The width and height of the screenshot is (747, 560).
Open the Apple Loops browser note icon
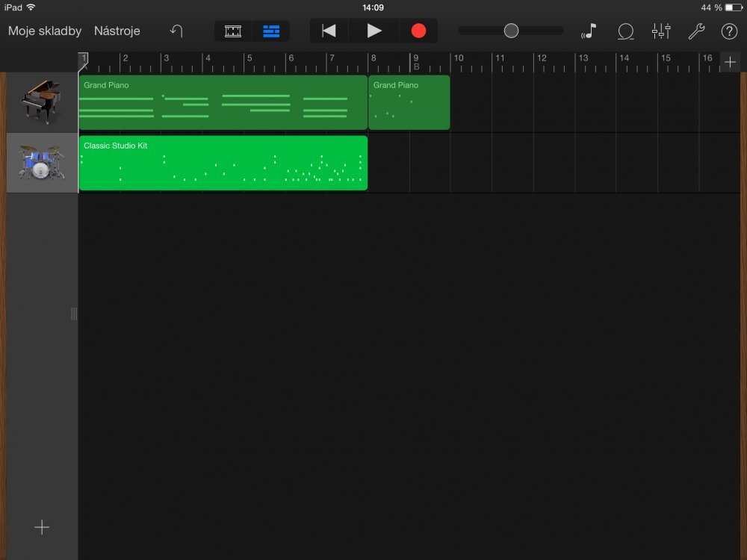pos(589,31)
